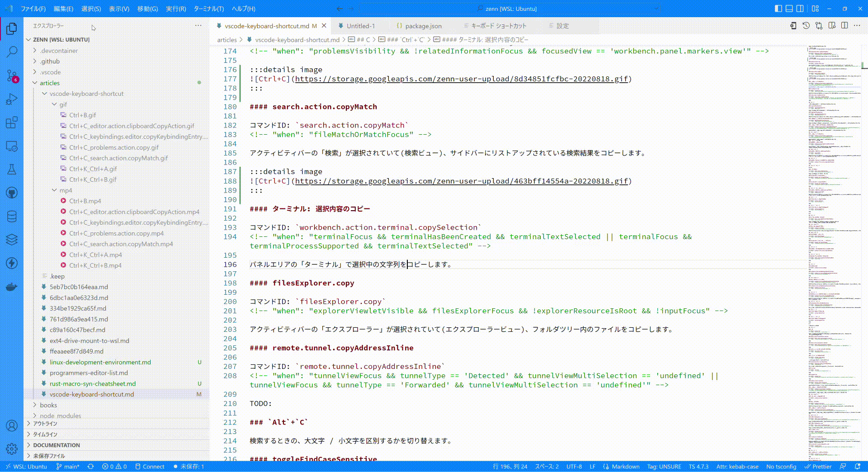
Task: Open the ターミナル(T) menu
Action: (208, 9)
